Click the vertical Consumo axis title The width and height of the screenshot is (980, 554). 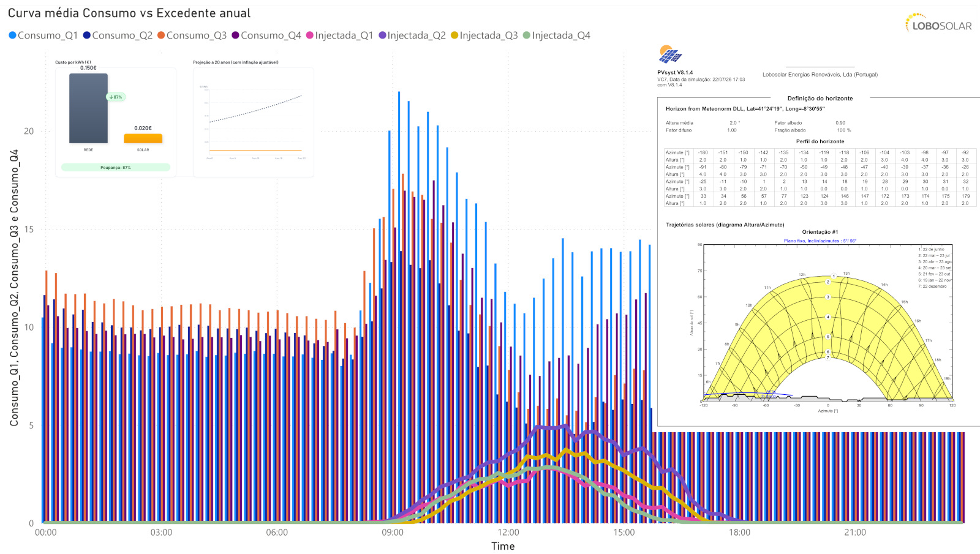(x=14, y=288)
